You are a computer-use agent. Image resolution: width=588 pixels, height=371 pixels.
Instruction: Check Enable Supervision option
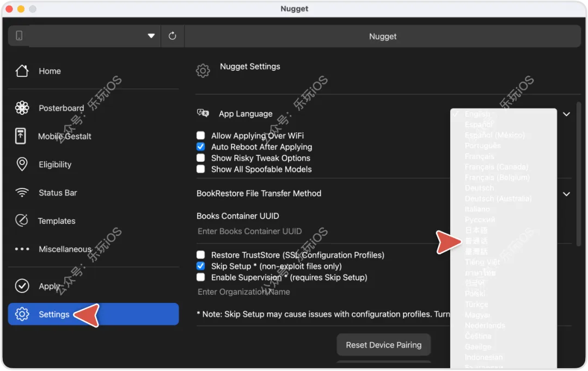pos(200,278)
